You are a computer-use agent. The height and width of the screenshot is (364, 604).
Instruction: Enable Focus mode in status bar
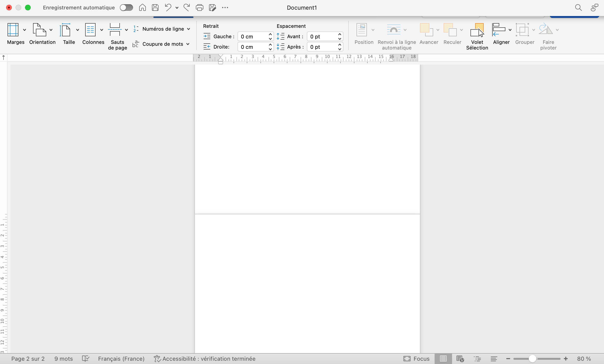416,359
